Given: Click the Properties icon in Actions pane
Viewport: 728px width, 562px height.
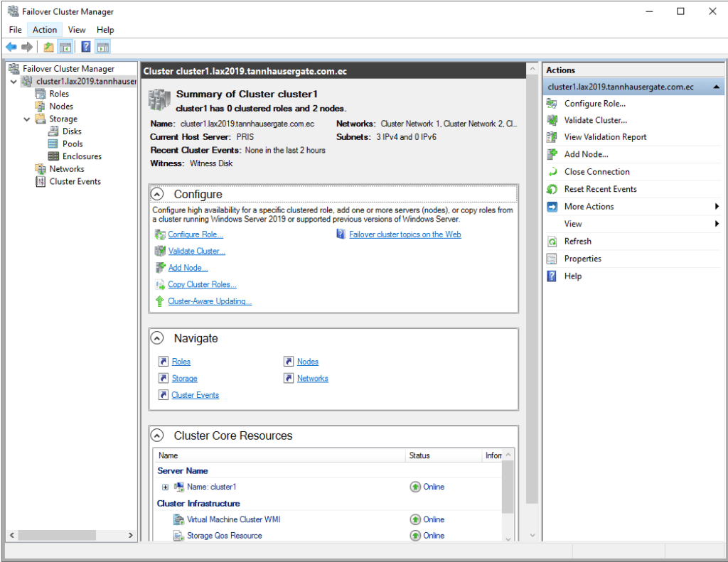Looking at the screenshot, I should pyautogui.click(x=552, y=259).
